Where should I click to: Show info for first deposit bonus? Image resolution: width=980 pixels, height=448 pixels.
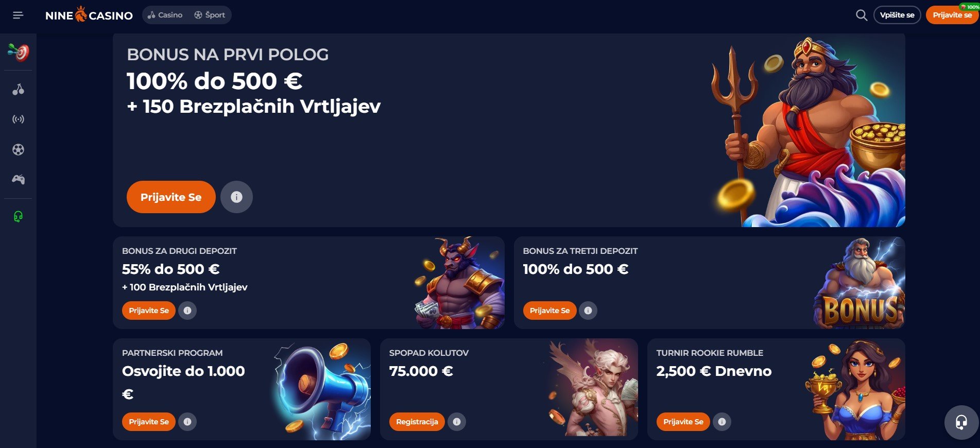(x=236, y=197)
